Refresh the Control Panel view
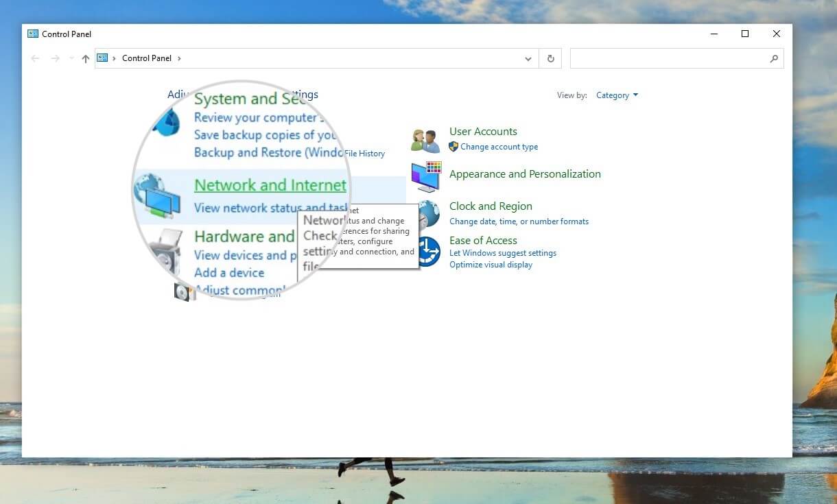This screenshot has height=504, width=837. [x=550, y=59]
